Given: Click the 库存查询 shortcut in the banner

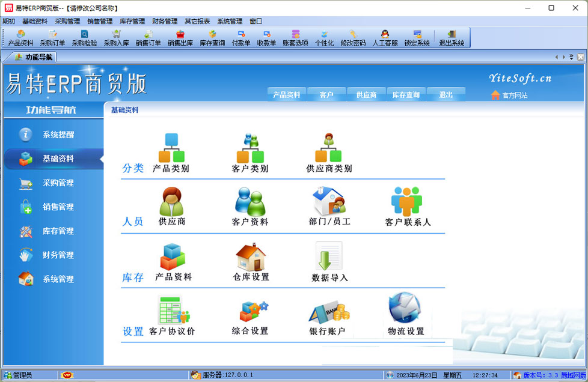Looking at the screenshot, I should (406, 95).
